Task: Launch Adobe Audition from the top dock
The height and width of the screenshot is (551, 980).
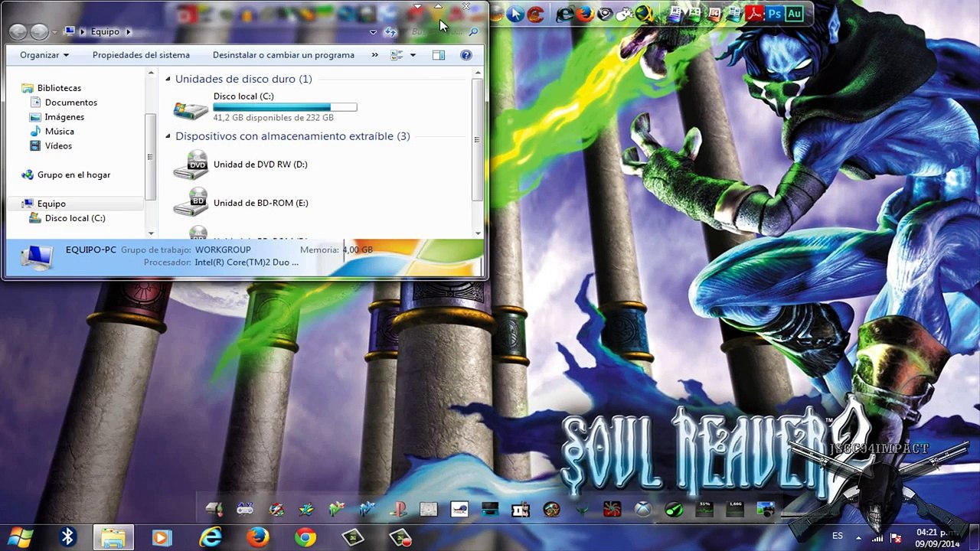Action: pos(794,14)
